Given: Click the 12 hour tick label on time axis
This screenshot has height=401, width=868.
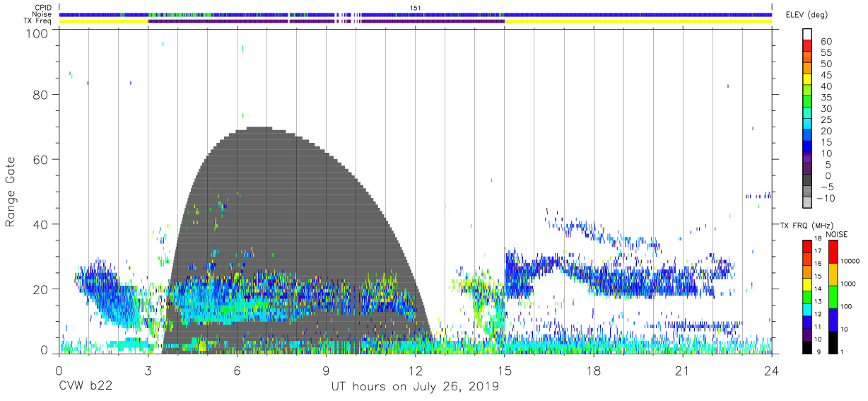Looking at the screenshot, I should [x=415, y=371].
